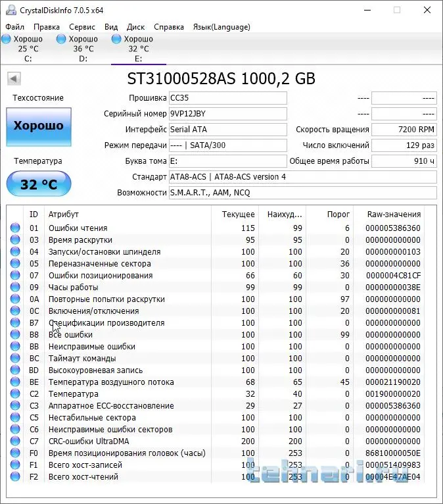
Task: Click the Raw-значения column header
Action: point(388,214)
